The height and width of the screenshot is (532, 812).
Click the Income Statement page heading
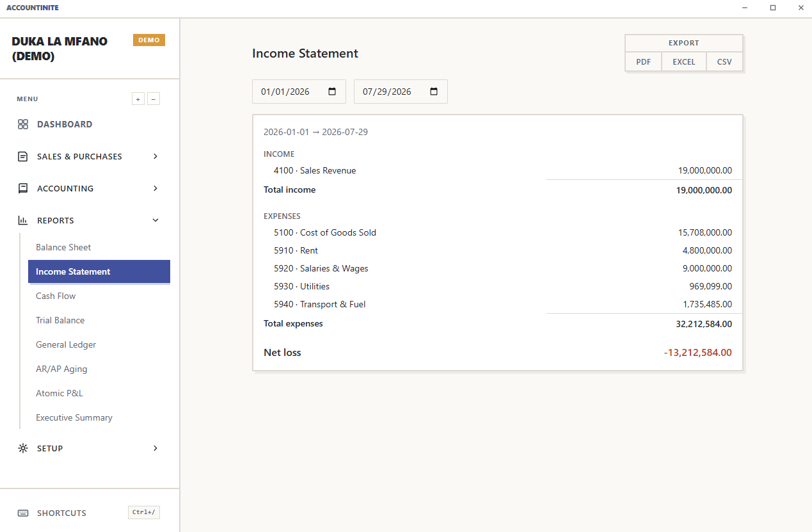305,54
